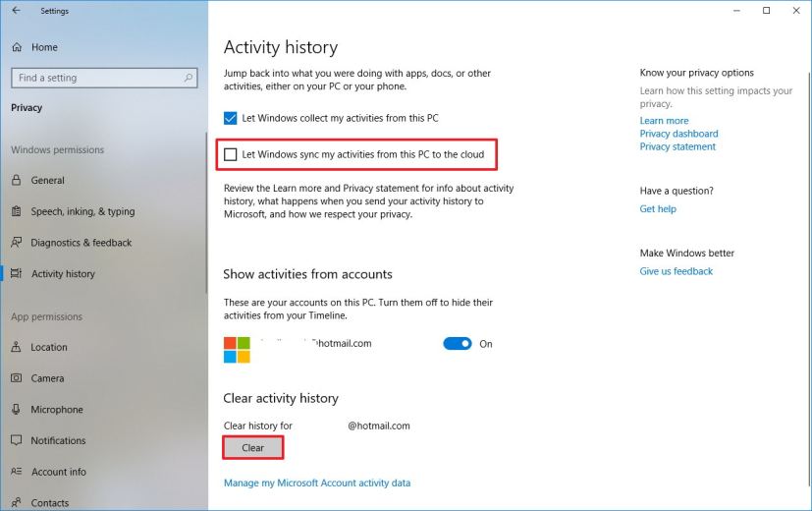
Task: Select Activity history in the sidebar
Action: click(x=63, y=273)
